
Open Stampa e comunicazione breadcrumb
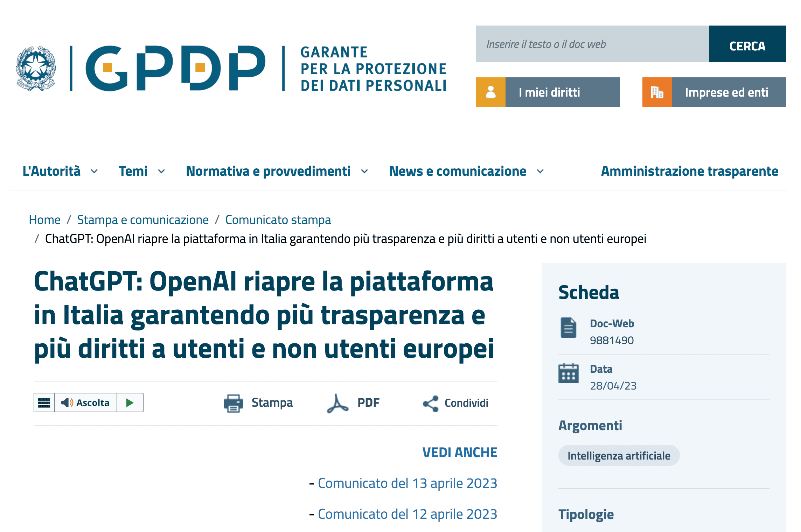tap(143, 220)
